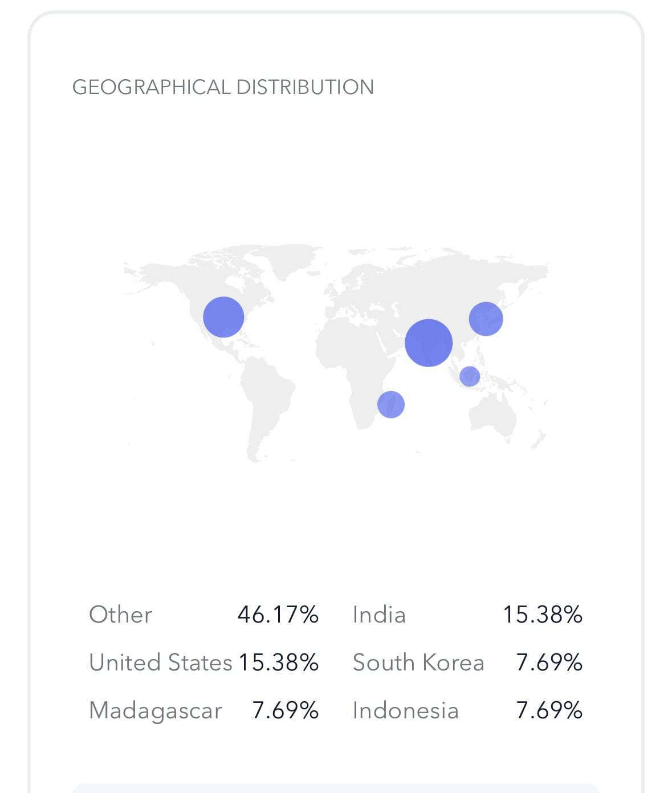Click India's 15.38% percentage value
This screenshot has height=793, width=672.
[543, 615]
